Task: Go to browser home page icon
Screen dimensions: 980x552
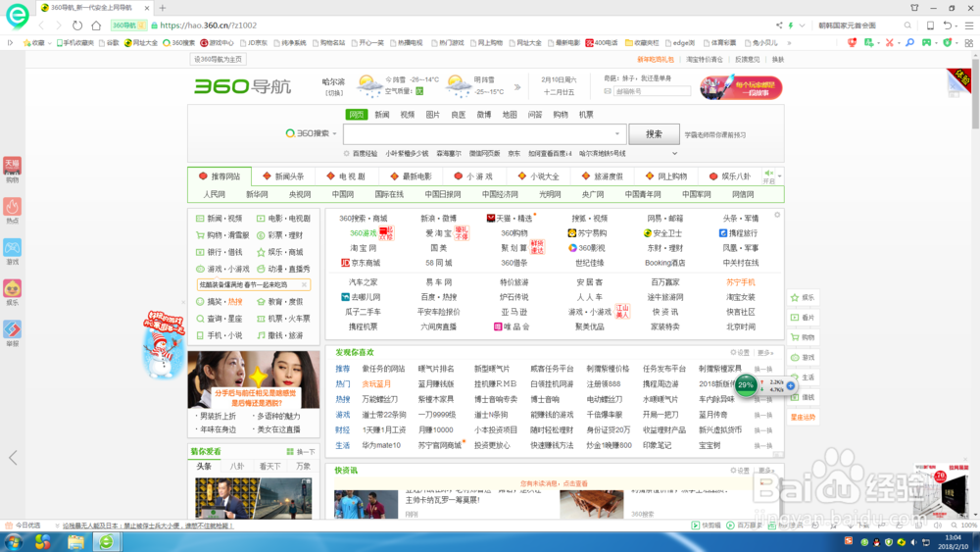Action: click(x=96, y=25)
